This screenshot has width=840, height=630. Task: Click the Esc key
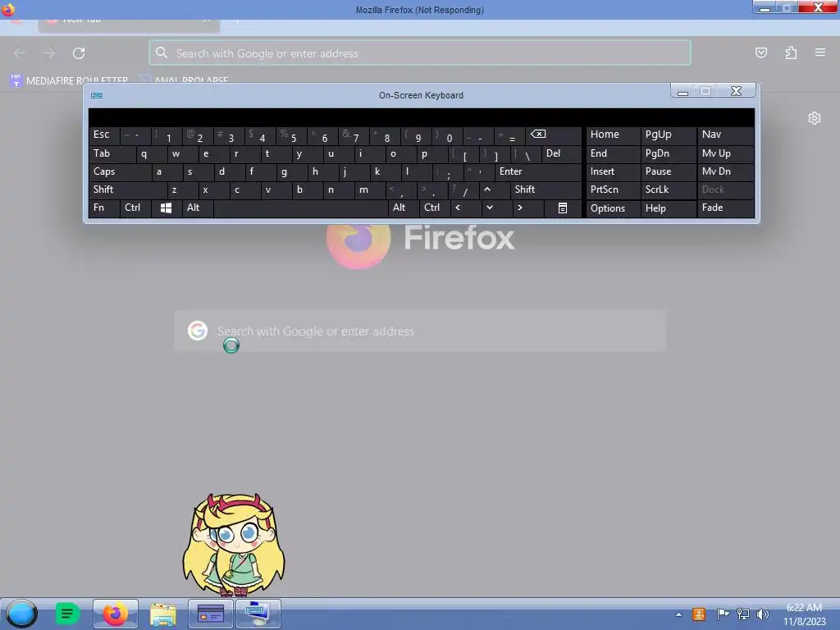click(x=104, y=135)
